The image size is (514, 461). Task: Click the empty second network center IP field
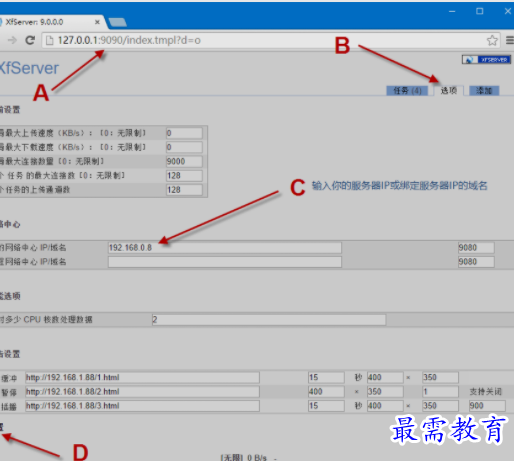click(225, 262)
